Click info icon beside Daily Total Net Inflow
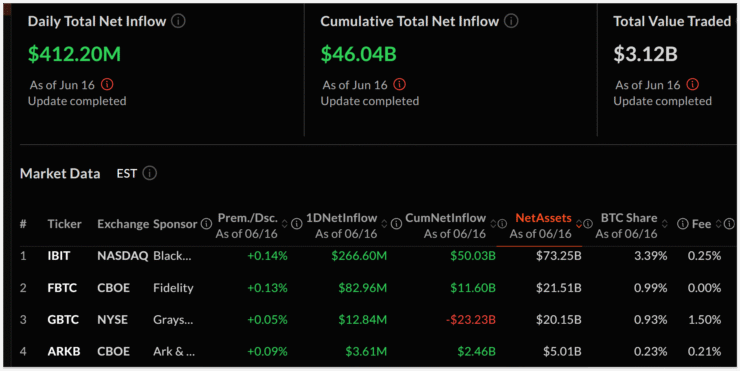 [x=178, y=21]
